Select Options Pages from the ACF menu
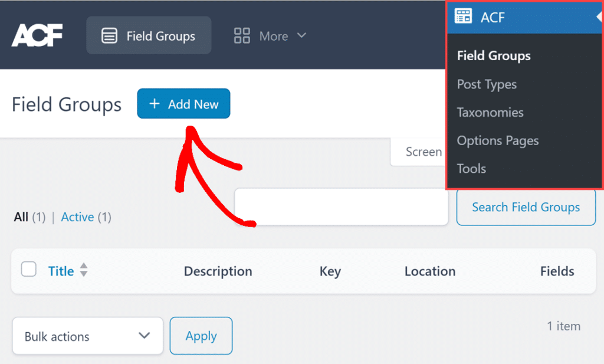Viewport: 604px width, 364px height. [497, 140]
